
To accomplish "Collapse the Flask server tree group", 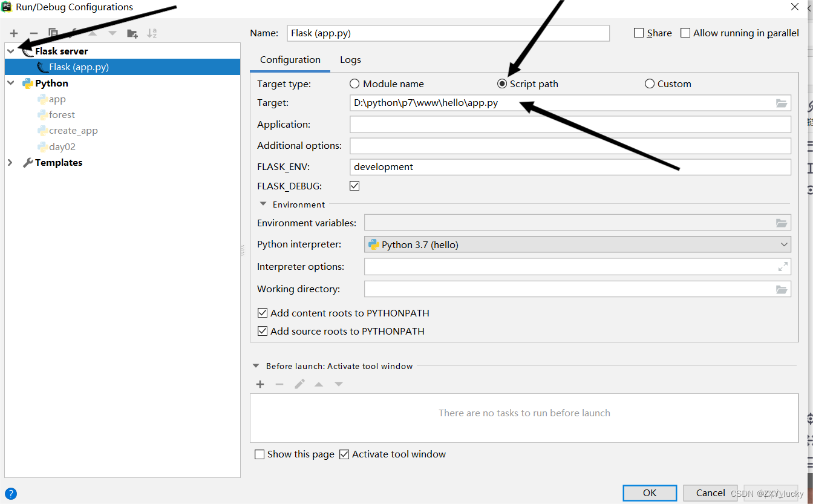I will (x=11, y=51).
